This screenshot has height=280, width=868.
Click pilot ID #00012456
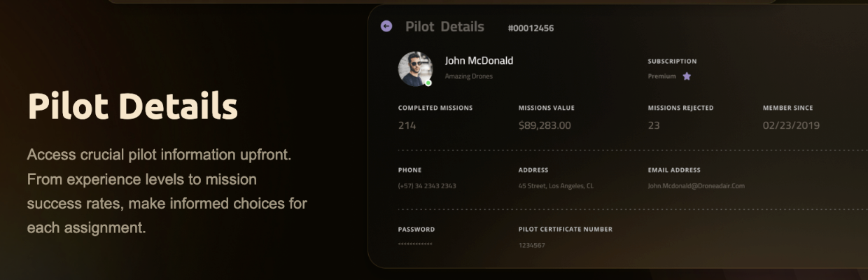coord(531,28)
